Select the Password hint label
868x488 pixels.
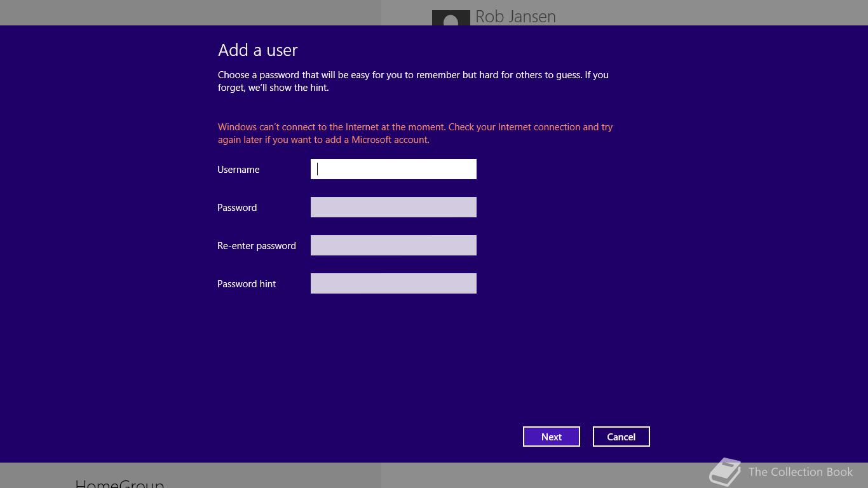[247, 284]
